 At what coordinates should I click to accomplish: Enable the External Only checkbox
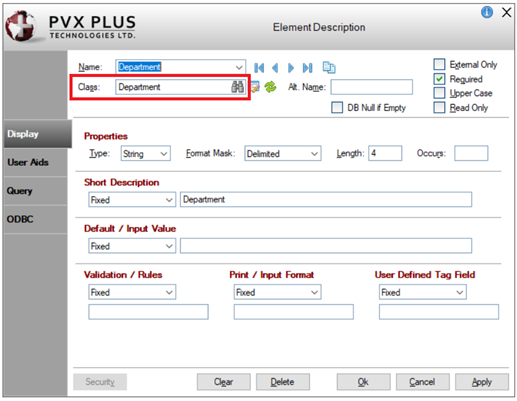click(439, 64)
